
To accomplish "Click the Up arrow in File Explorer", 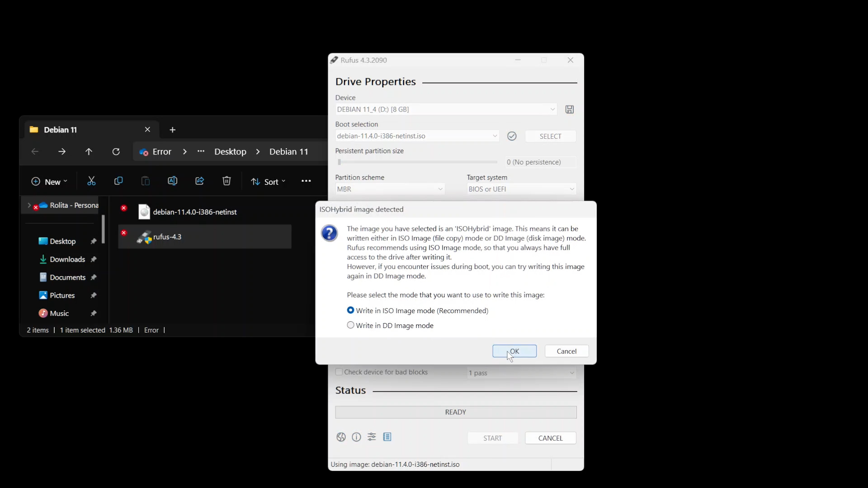I will click(x=89, y=152).
